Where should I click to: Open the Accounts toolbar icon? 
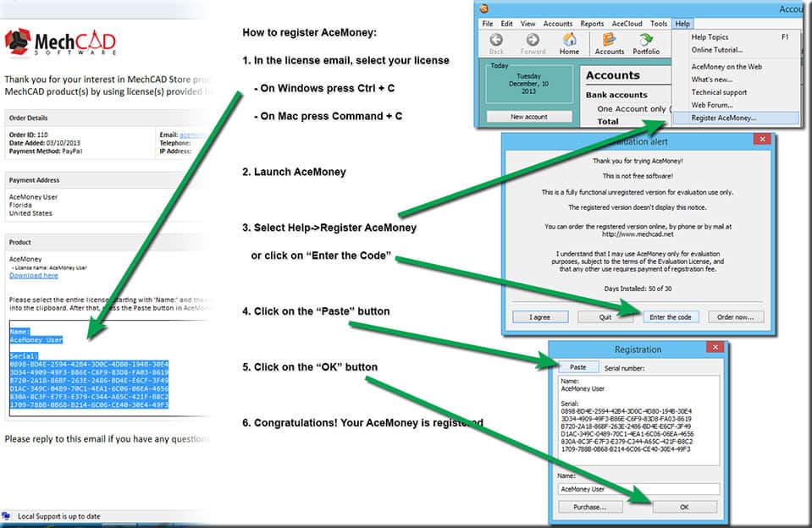pos(609,40)
